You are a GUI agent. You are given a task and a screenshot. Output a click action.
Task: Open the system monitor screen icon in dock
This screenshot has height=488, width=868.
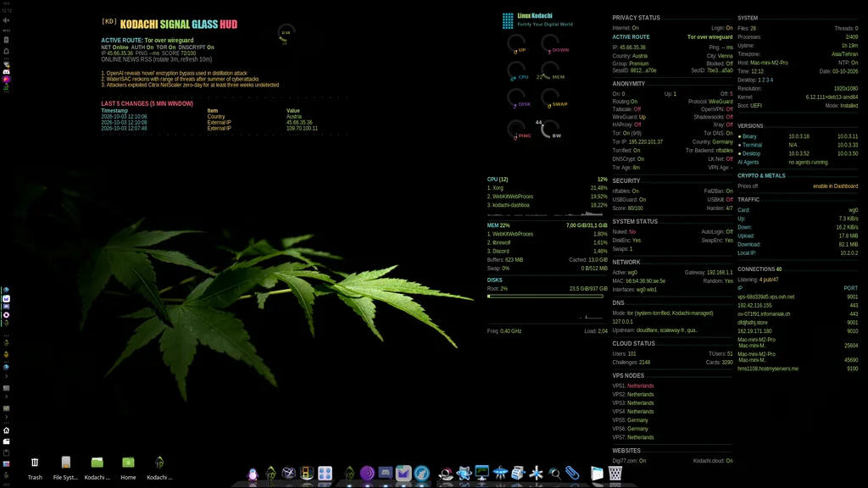[x=482, y=473]
